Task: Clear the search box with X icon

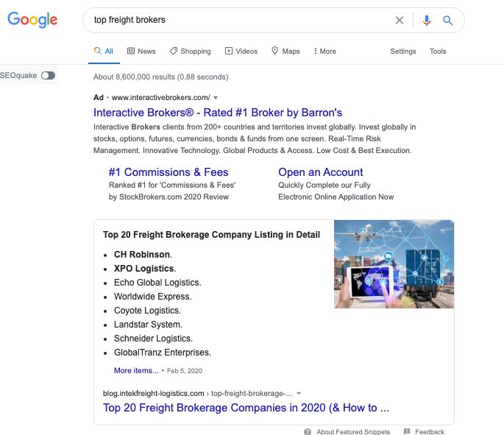Action: 400,21
